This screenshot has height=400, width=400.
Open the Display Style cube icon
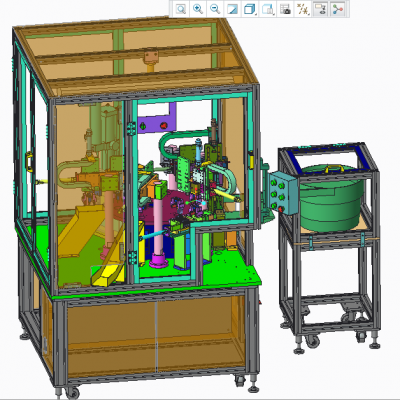pos(249,9)
